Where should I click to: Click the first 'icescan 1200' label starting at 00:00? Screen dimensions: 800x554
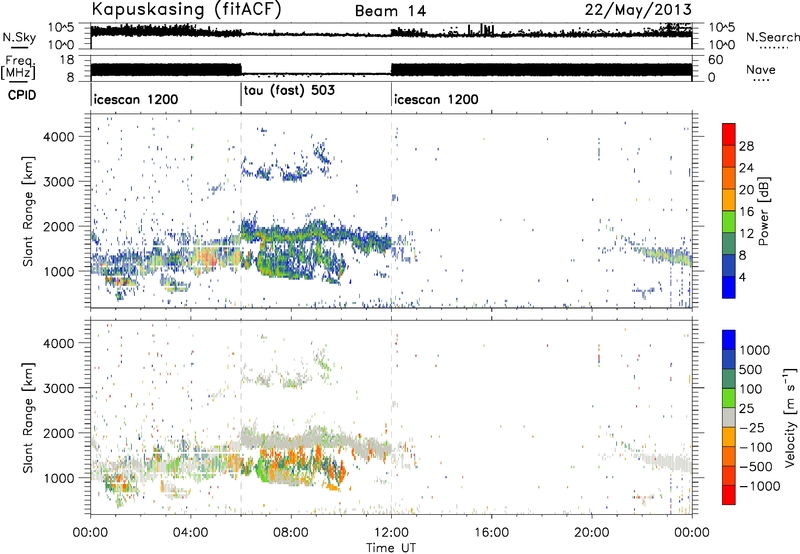pyautogui.click(x=136, y=99)
